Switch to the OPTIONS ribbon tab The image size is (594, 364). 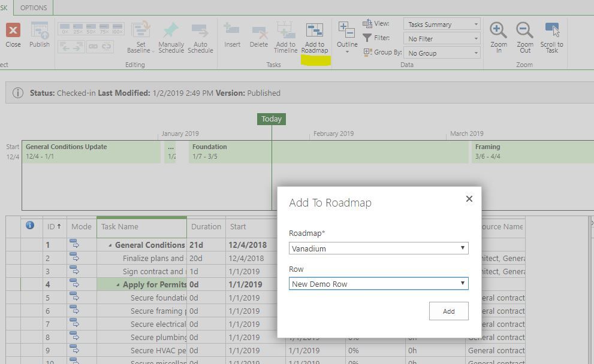34,8
